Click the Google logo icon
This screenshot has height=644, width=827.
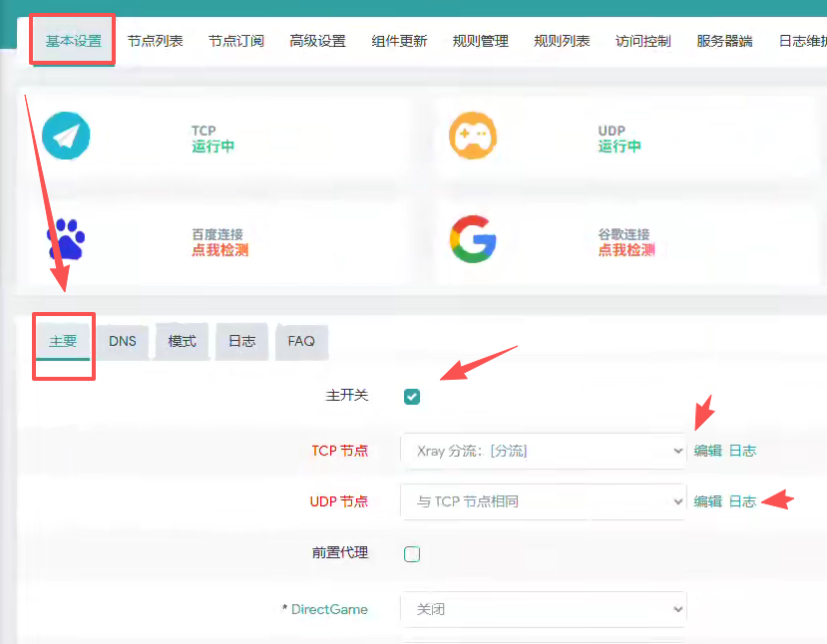click(x=472, y=240)
